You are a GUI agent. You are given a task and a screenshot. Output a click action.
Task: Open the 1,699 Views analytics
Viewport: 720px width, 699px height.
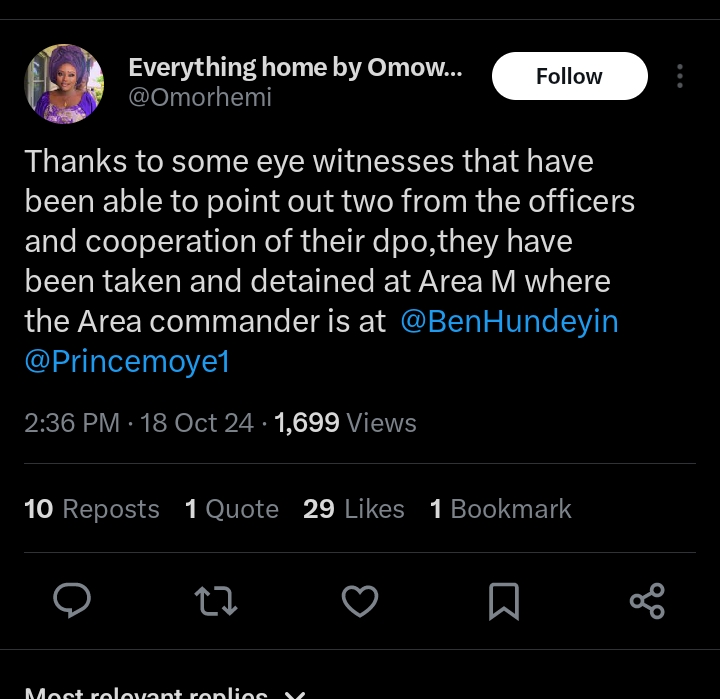tap(345, 423)
